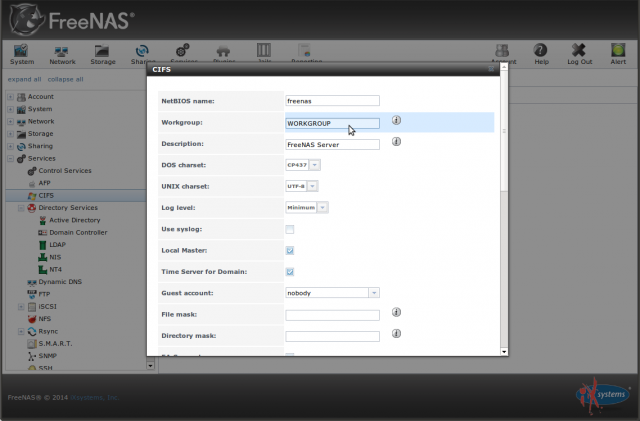Click the iXsystems logo
The height and width of the screenshot is (421, 640).
click(602, 395)
